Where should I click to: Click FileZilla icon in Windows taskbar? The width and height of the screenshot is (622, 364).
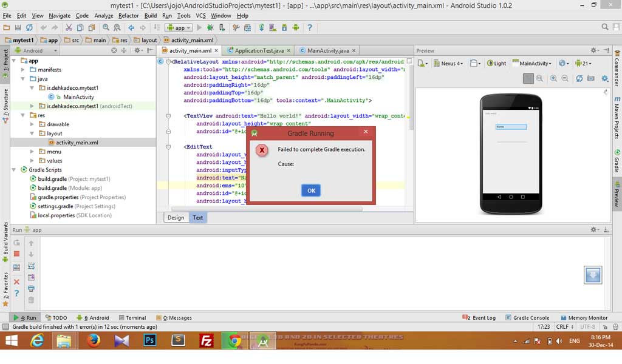[207, 340]
